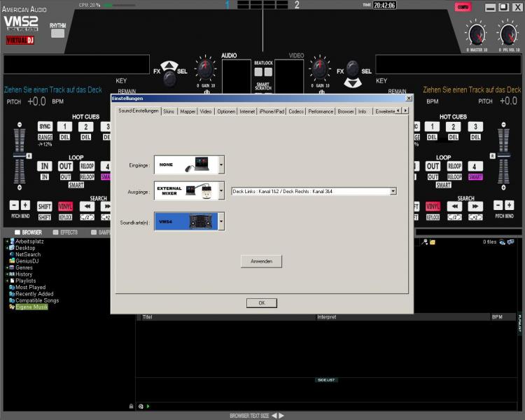Image resolution: width=525 pixels, height=420 pixels.
Task: Open the Skins tab in Einstellungen
Action: pos(169,111)
